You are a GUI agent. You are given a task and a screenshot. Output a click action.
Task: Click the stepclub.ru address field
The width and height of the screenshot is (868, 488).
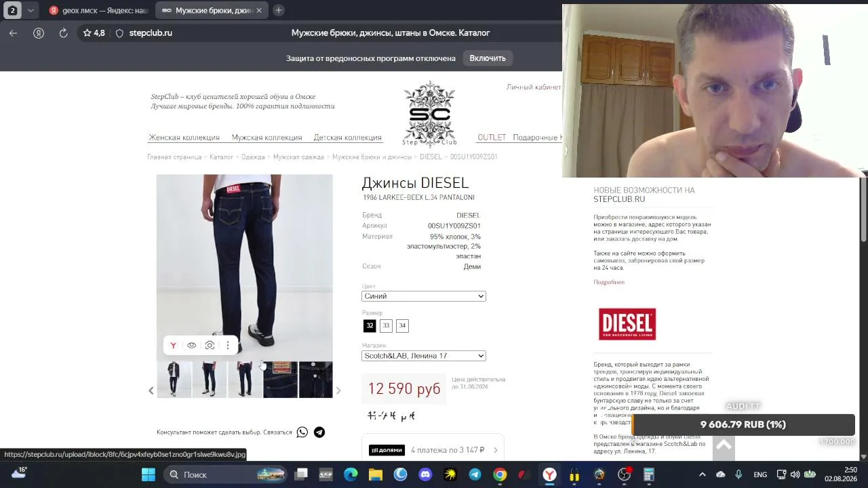point(151,33)
